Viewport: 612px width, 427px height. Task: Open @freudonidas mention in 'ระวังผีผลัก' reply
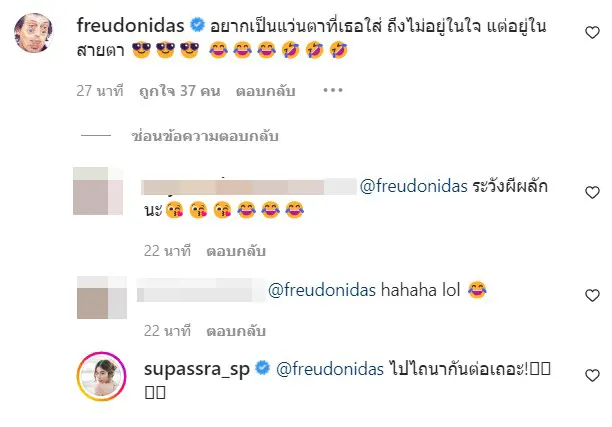click(413, 186)
